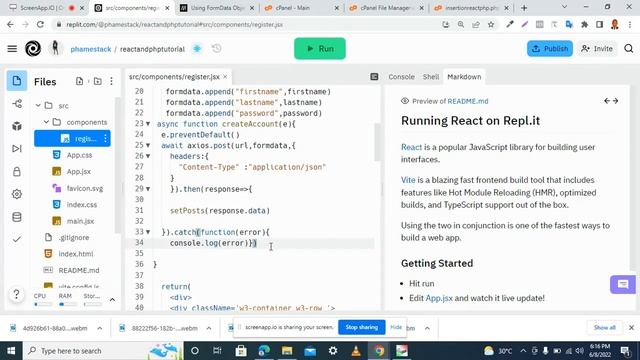Screen dimensions: 640x360
Task: Switch to Using FormData Objects browser tab
Action: click(217, 8)
